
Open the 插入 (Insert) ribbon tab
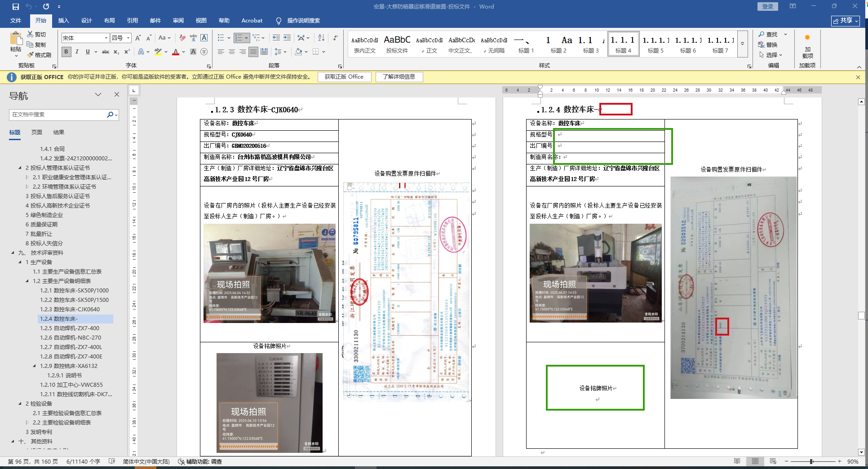point(63,21)
